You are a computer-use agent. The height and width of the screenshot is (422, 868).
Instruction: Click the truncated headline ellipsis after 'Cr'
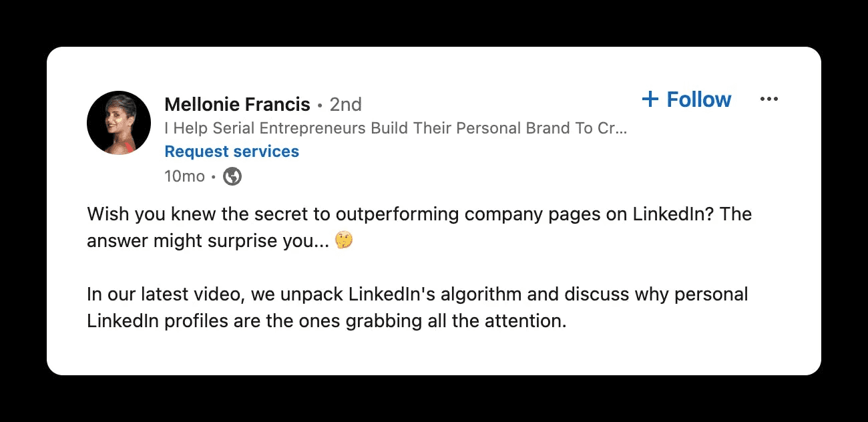tap(622, 128)
